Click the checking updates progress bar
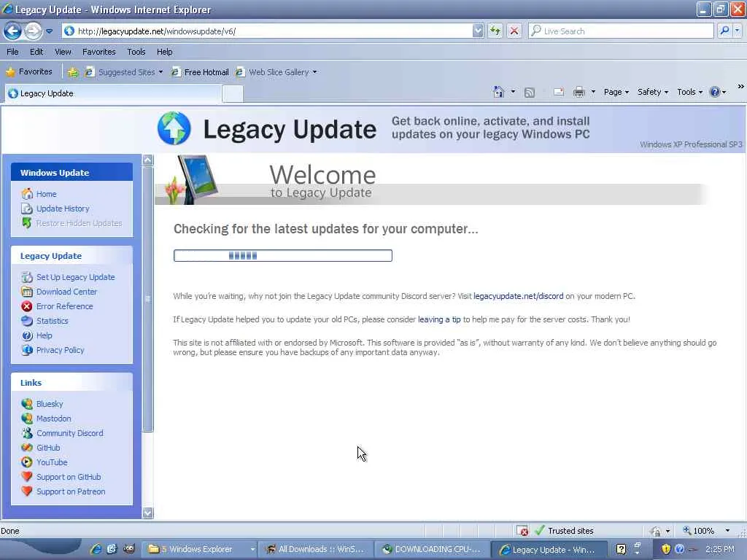The width and height of the screenshot is (747, 560). click(283, 256)
